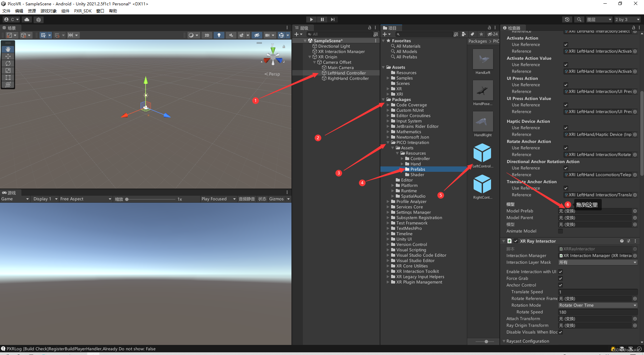Step forward one frame
The width and height of the screenshot is (644, 355).
click(332, 19)
